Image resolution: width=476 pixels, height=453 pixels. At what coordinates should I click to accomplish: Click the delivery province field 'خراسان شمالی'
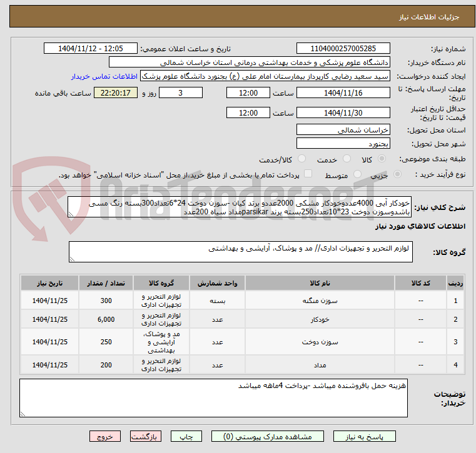click(343, 130)
